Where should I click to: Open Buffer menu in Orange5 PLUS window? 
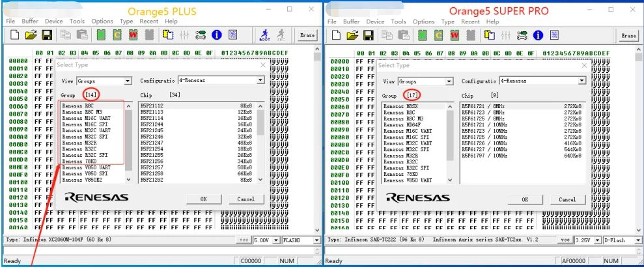pyautogui.click(x=30, y=21)
